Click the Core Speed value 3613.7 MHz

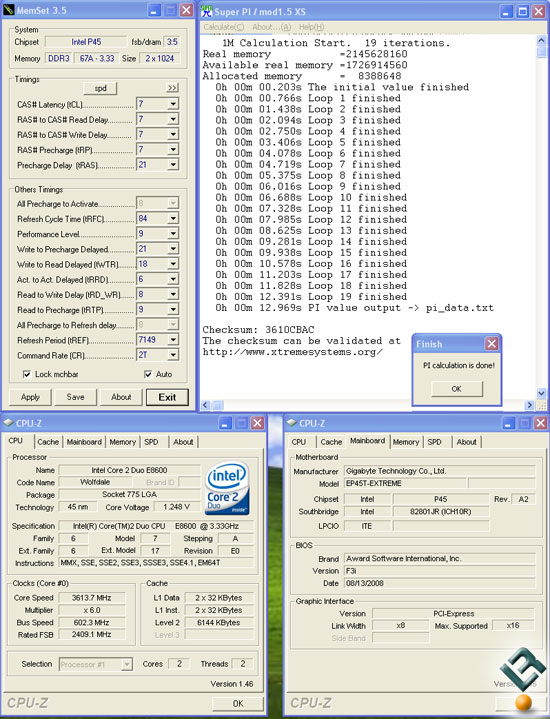click(92, 597)
